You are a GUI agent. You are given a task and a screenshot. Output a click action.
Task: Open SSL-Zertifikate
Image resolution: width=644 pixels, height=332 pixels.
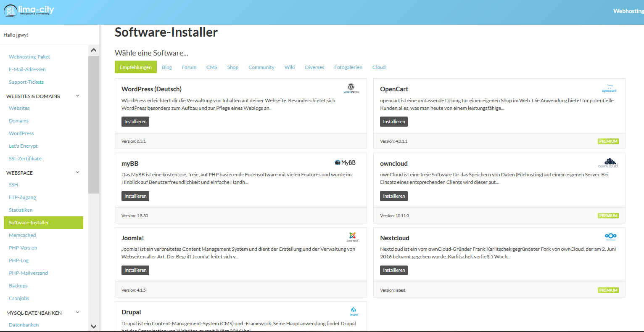tap(25, 159)
